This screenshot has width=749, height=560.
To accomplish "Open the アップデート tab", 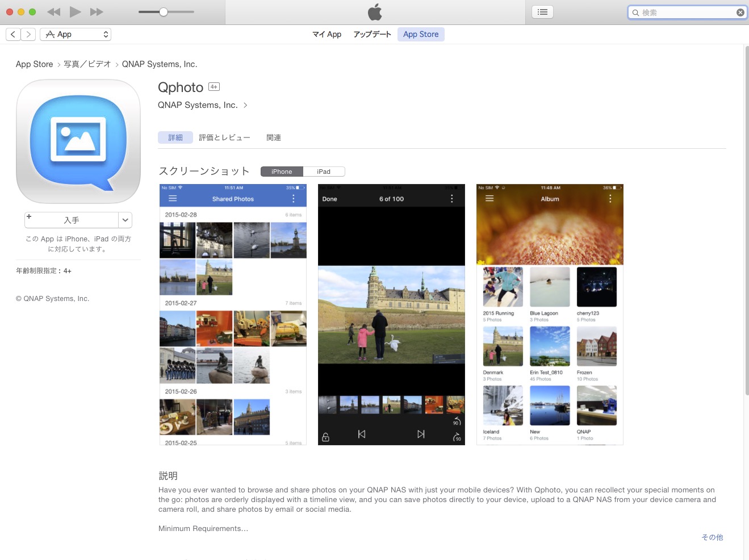I will [x=372, y=34].
